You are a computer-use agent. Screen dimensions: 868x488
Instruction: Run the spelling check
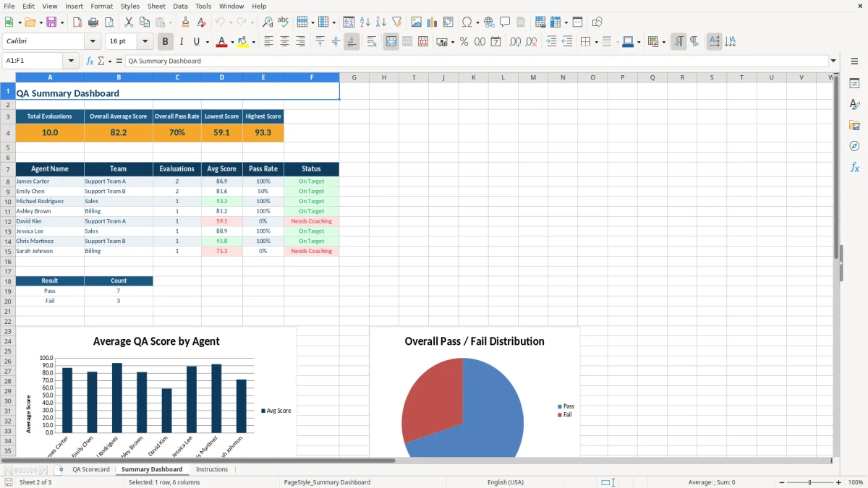pos(284,22)
